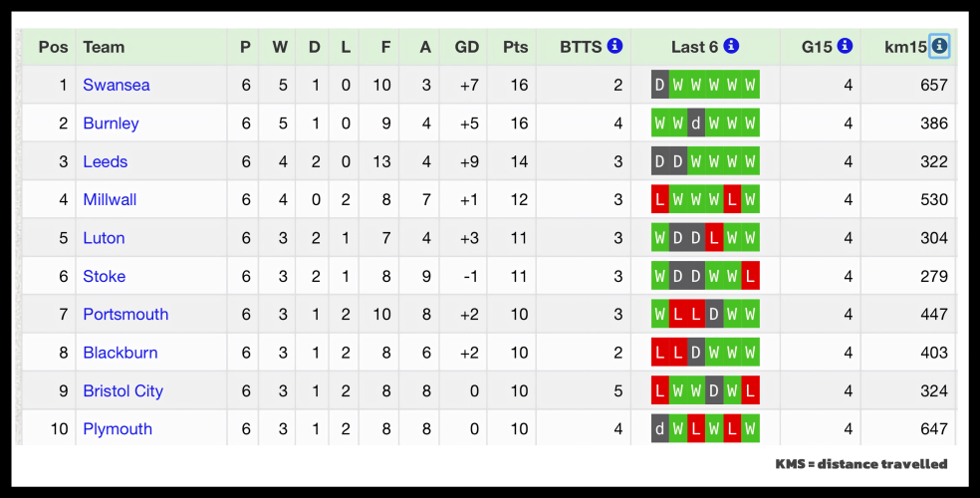
Task: Click Swansea's first Last 6 result box
Action: (660, 85)
